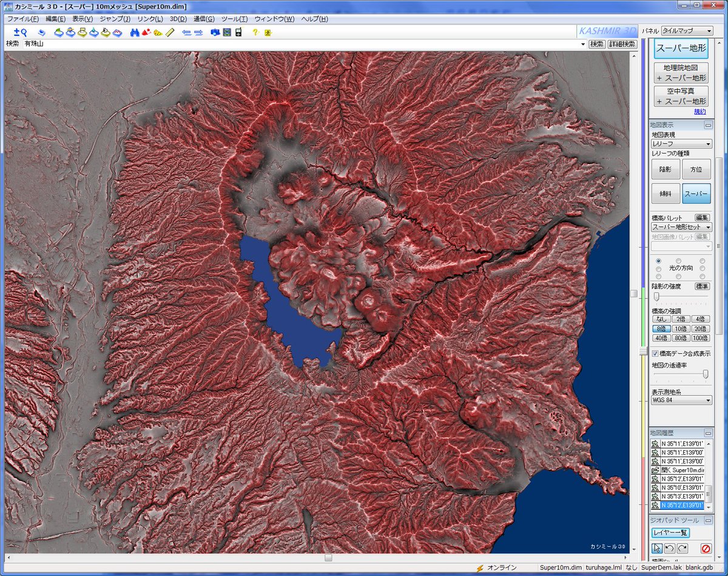Click the yellow emergency-exit style icon

pyautogui.click(x=268, y=32)
